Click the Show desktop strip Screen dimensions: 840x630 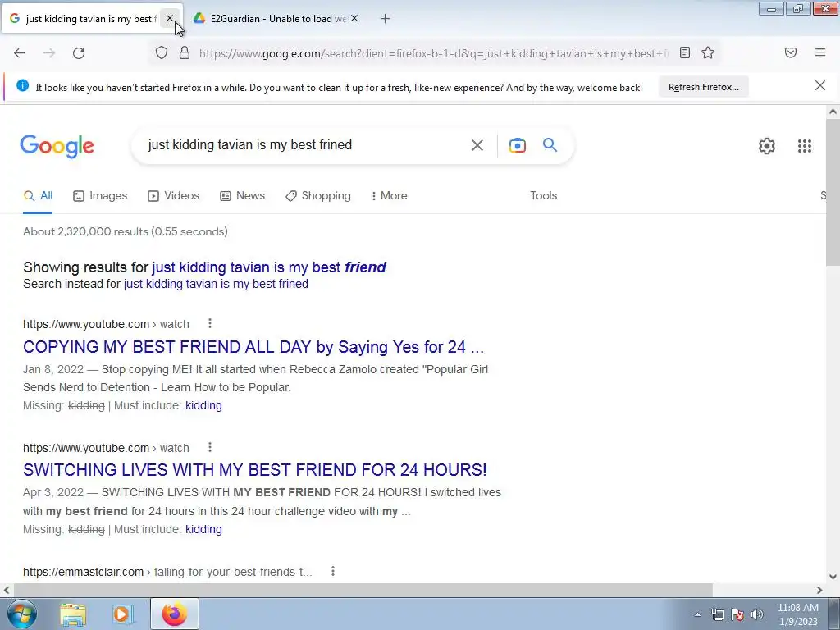834,614
